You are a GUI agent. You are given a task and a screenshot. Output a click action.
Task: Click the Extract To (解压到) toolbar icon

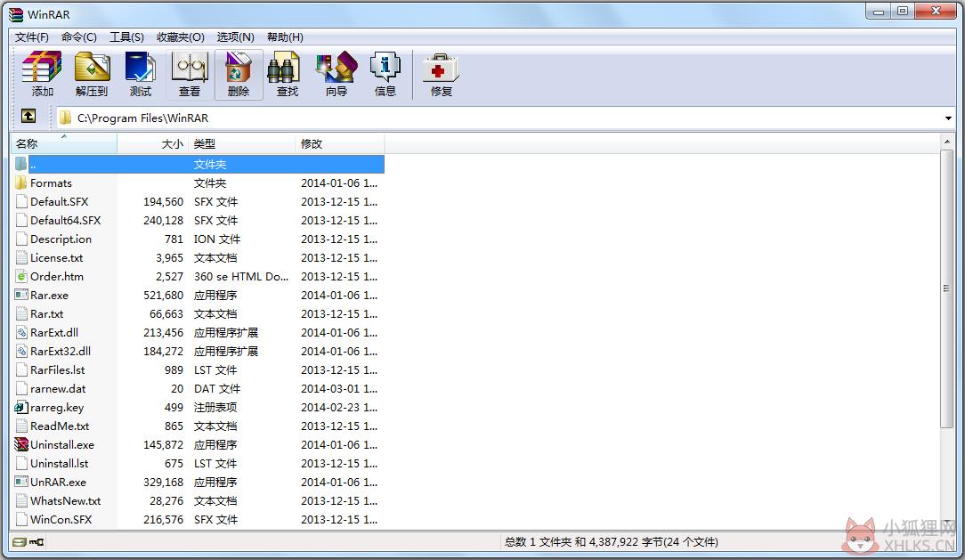pyautogui.click(x=92, y=67)
